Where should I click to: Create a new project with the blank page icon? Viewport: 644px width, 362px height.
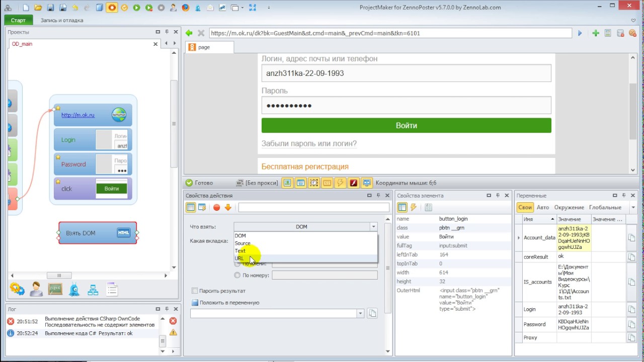pos(26,8)
